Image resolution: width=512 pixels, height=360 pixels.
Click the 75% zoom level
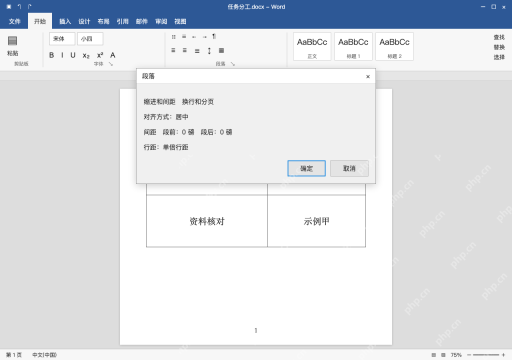456,355
